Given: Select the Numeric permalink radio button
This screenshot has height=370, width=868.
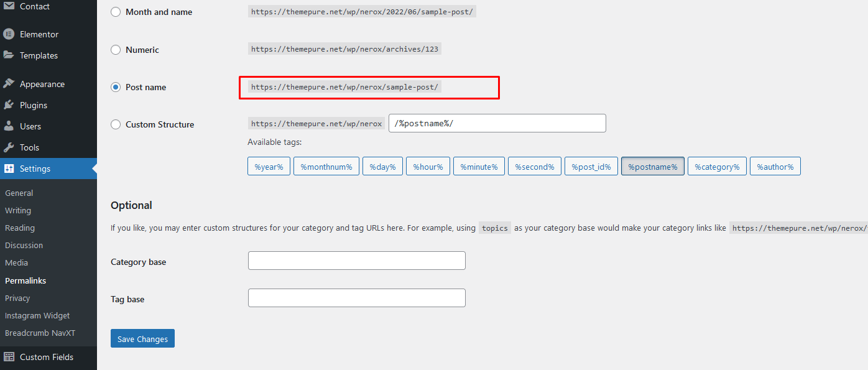Looking at the screenshot, I should pos(116,50).
